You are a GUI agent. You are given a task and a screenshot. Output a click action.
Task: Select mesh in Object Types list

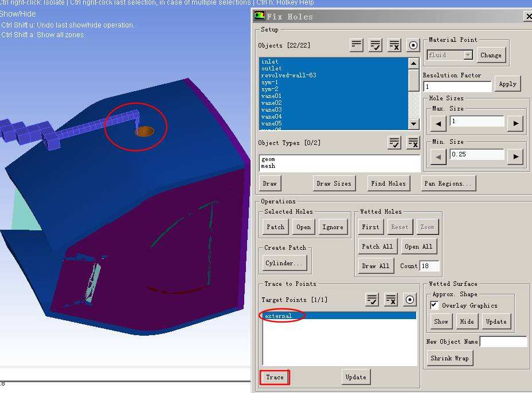point(339,166)
